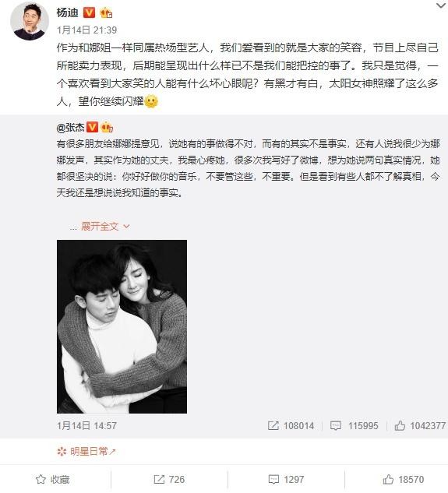Image resolution: width=448 pixels, height=493 pixels.
Task: Open 杨迪's profile avatar
Action: 30,21
